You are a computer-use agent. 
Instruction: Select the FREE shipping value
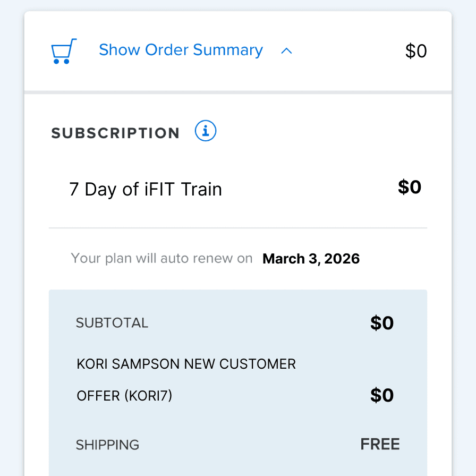(380, 444)
